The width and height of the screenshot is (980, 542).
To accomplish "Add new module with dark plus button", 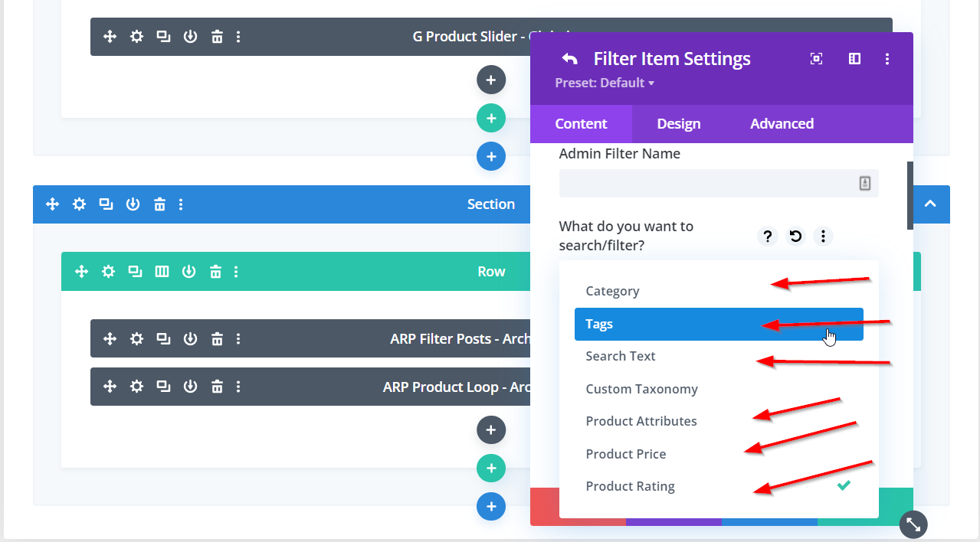I will click(491, 430).
